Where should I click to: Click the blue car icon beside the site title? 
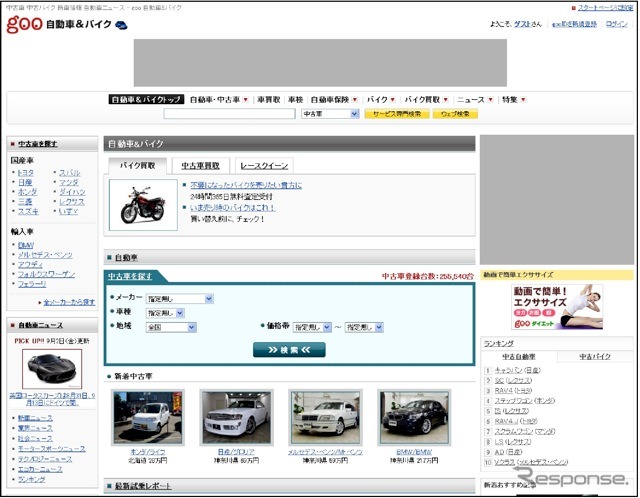[x=121, y=25]
